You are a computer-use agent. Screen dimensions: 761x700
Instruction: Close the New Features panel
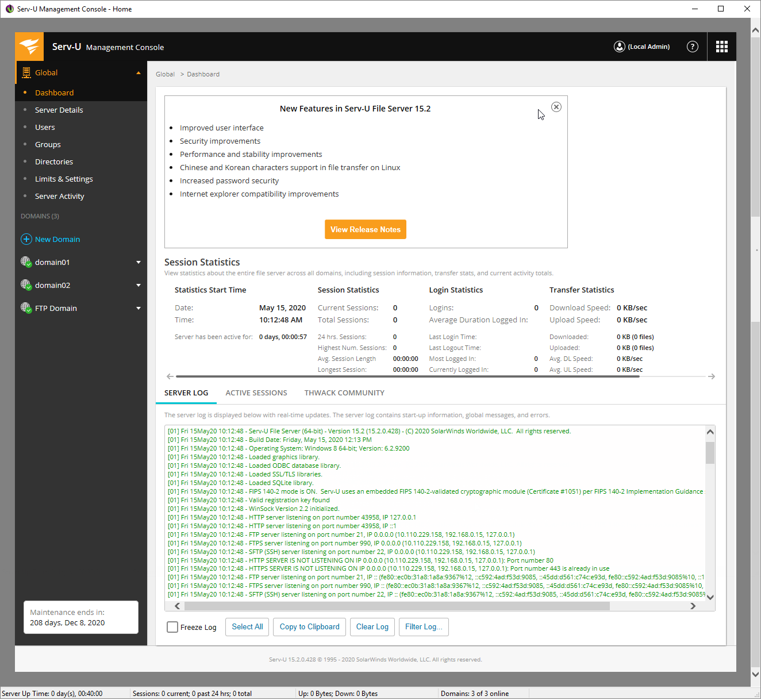(556, 107)
